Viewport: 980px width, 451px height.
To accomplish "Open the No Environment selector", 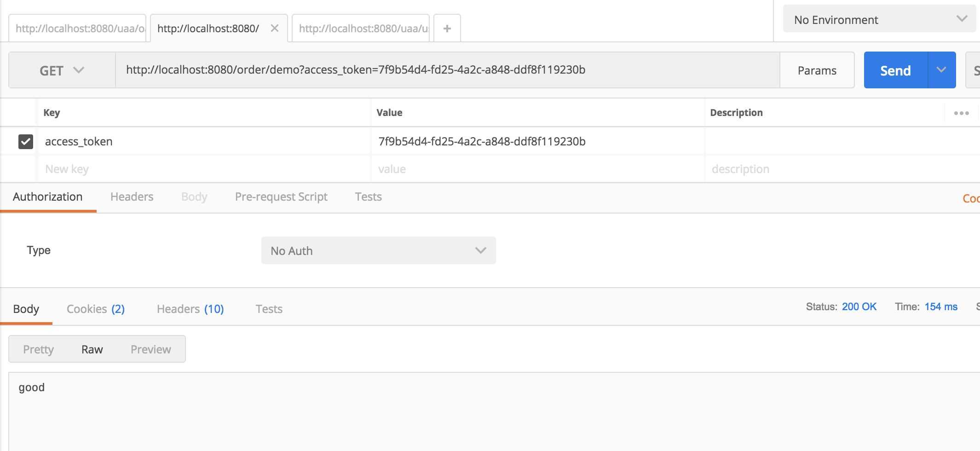I will point(879,20).
